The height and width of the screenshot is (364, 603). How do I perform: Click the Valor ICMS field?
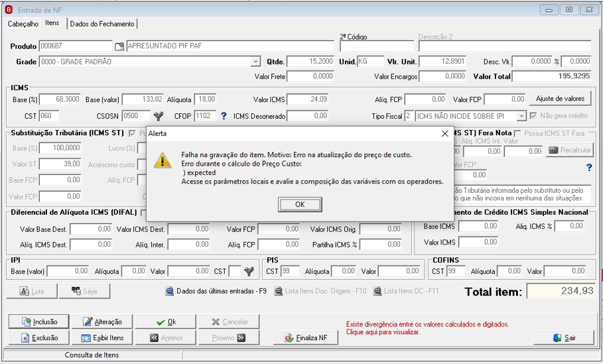click(308, 99)
